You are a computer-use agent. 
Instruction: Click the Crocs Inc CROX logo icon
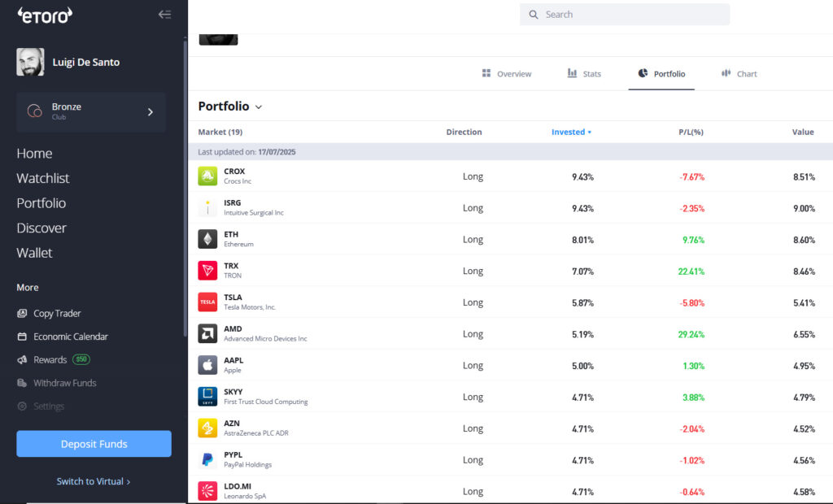pyautogui.click(x=207, y=176)
